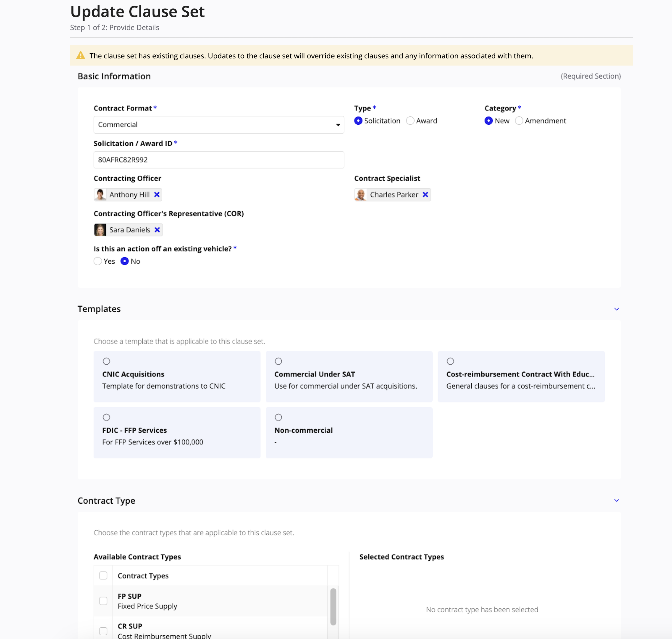Click the Templates section heading
Screen dimensions: 672x639
tap(99, 309)
